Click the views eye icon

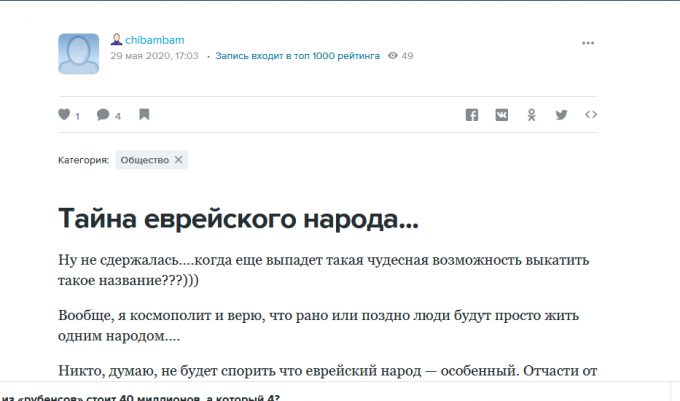393,57
